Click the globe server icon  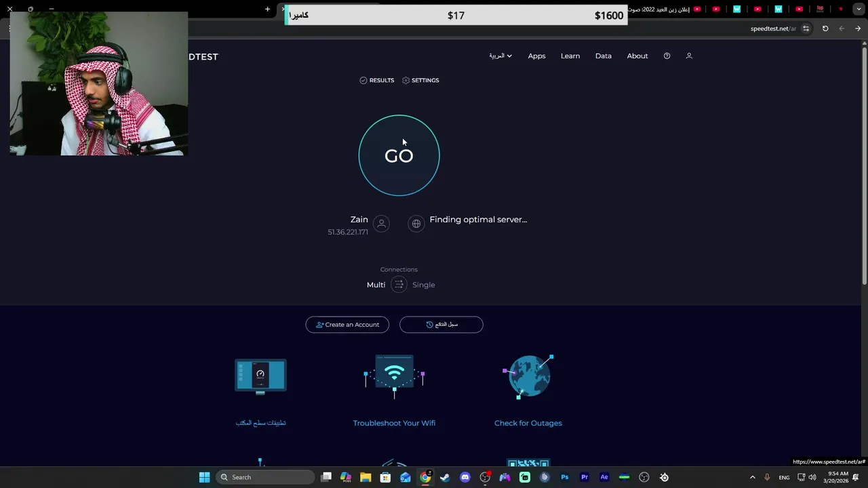[416, 224]
